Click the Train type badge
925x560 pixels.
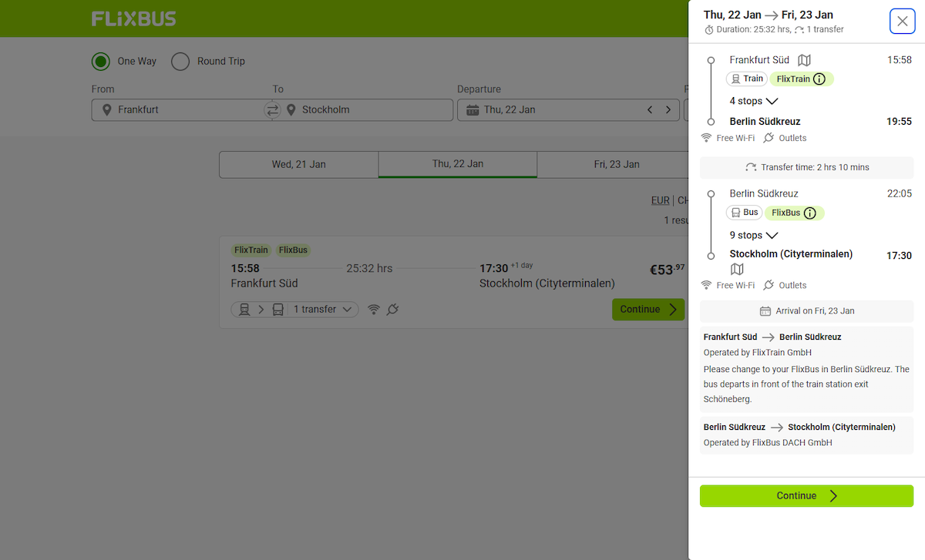pyautogui.click(x=746, y=79)
